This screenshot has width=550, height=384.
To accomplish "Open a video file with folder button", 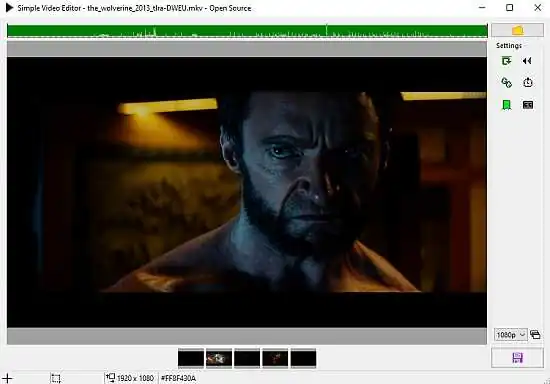I will pyautogui.click(x=517, y=30).
